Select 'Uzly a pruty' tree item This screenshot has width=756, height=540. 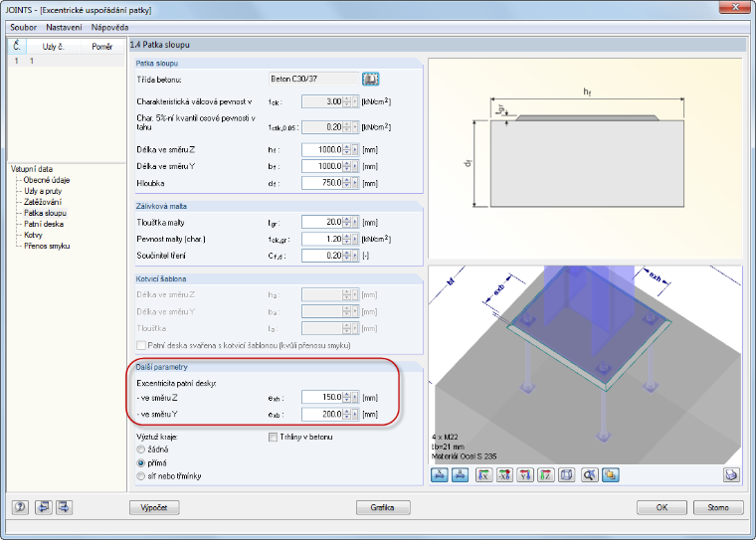point(43,191)
